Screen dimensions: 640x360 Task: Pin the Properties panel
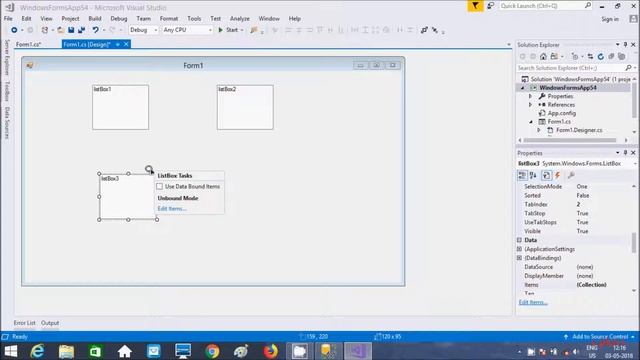coord(625,153)
